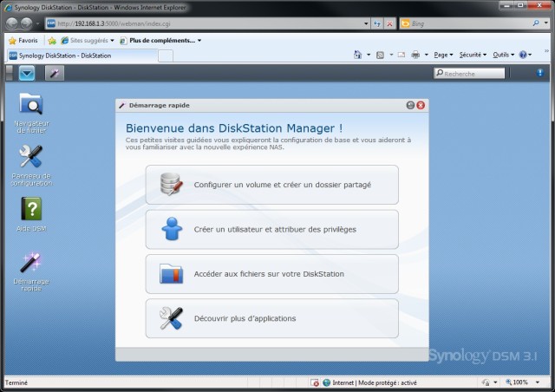Screen dimensions: 555x392
Task: Click popup blocker status bar icon
Action: [315, 382]
